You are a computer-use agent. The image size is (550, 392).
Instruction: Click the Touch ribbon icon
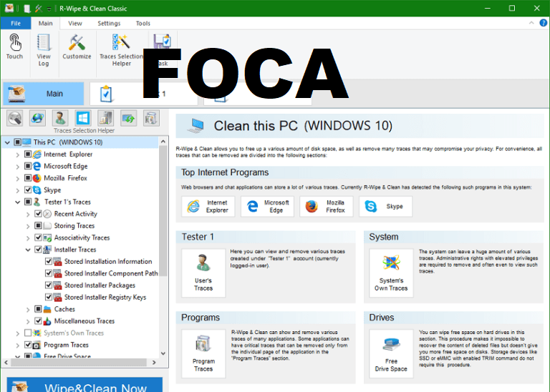coord(14,47)
